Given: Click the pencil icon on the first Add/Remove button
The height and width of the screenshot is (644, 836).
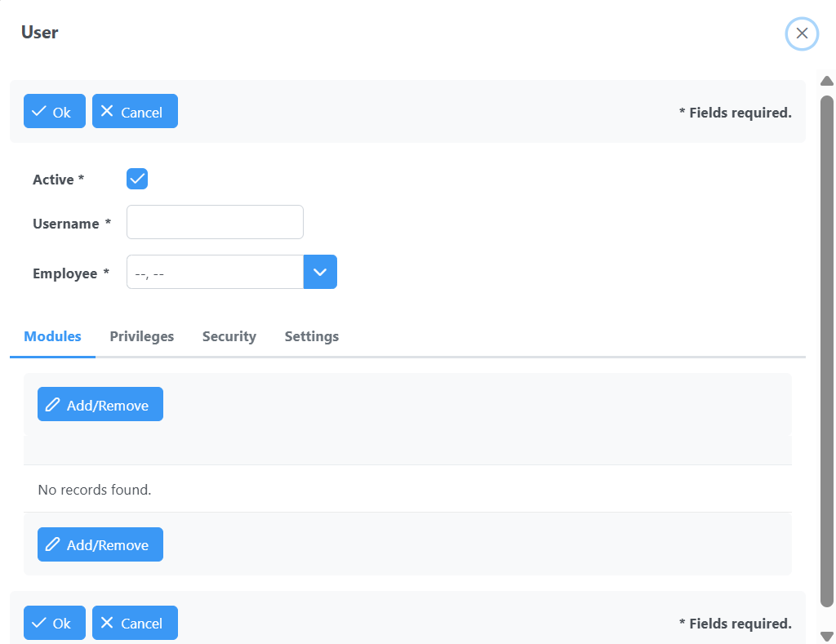Looking at the screenshot, I should [x=52, y=403].
